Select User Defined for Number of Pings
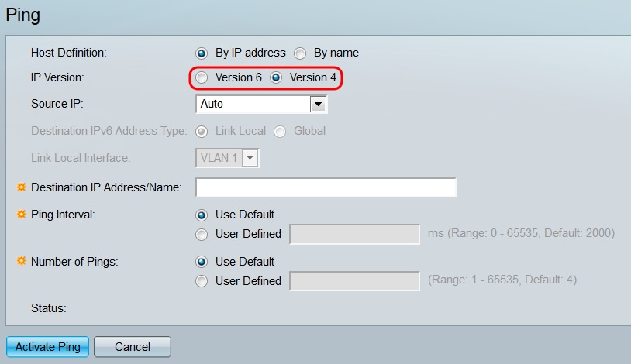 202,281
